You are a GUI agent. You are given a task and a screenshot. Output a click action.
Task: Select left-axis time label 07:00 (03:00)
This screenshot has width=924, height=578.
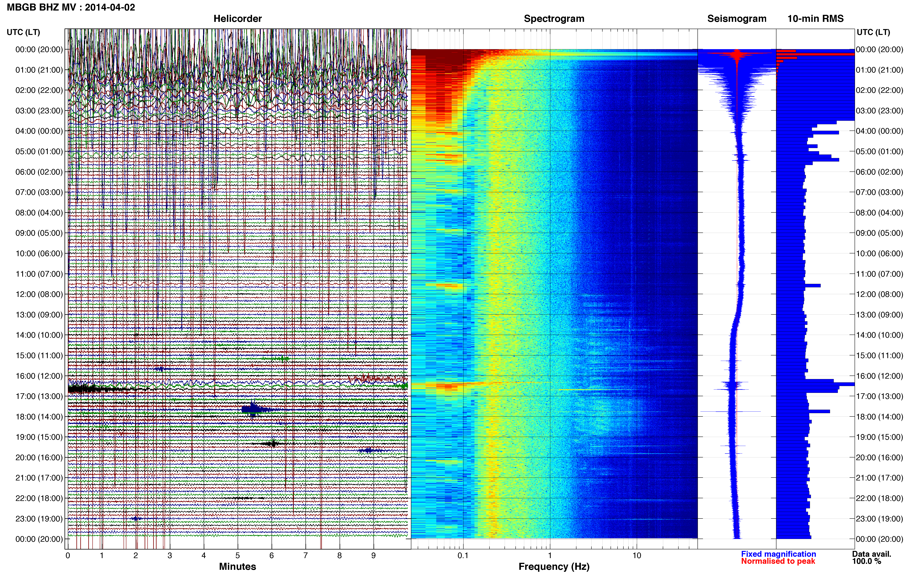pyautogui.click(x=39, y=192)
